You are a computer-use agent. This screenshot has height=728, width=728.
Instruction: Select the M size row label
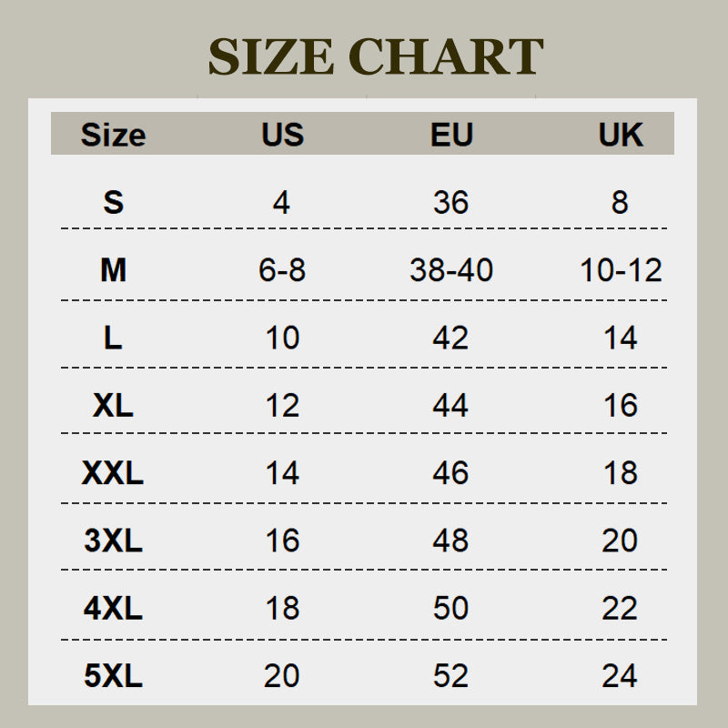(x=113, y=269)
